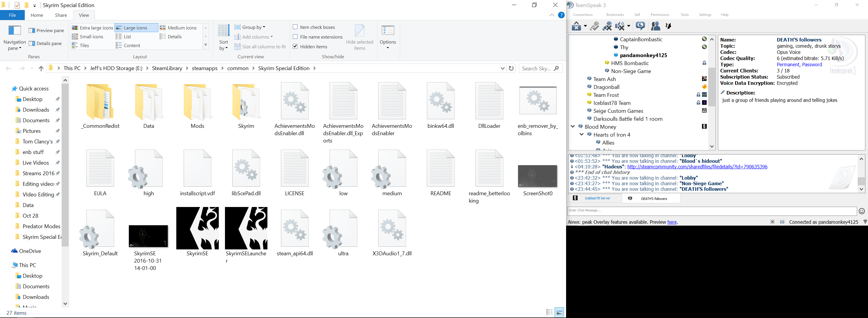Toggle Subscribe to all channels eye icon

click(640, 26)
